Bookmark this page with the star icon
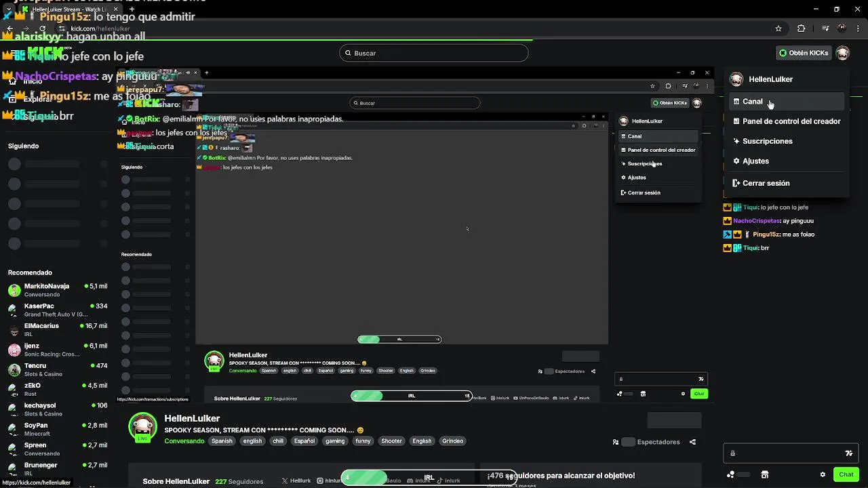 point(778,28)
